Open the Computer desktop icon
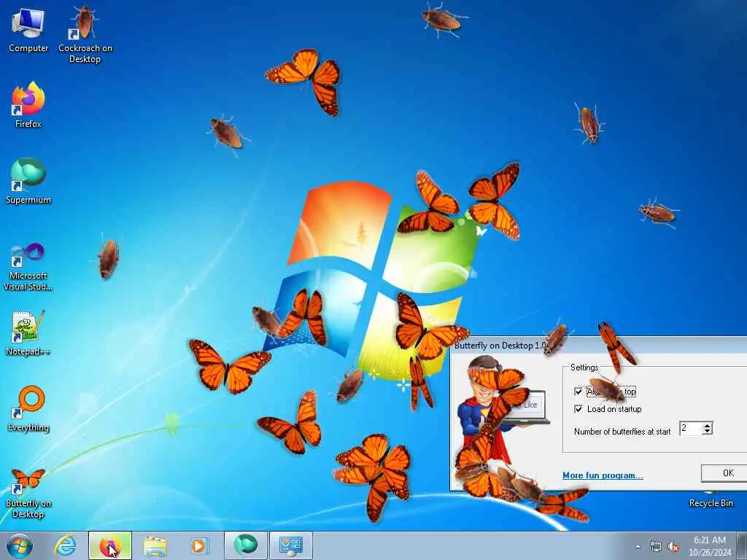Screen dimensions: 747x560 coord(28,29)
